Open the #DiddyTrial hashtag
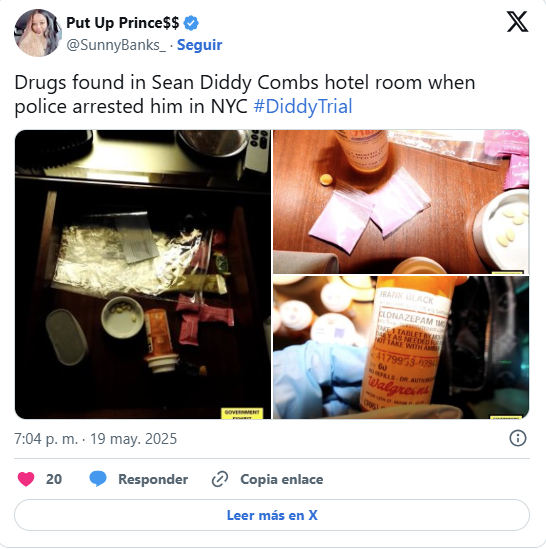546x549 pixels. (x=303, y=106)
